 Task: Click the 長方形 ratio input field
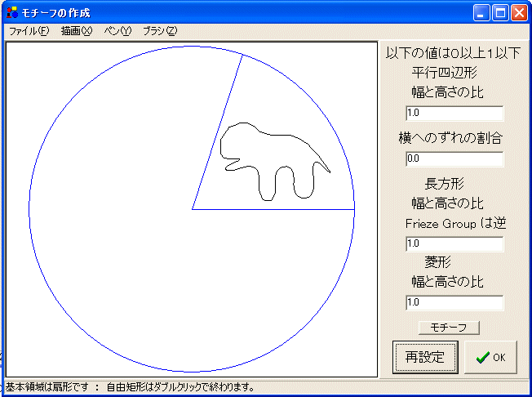(x=454, y=244)
